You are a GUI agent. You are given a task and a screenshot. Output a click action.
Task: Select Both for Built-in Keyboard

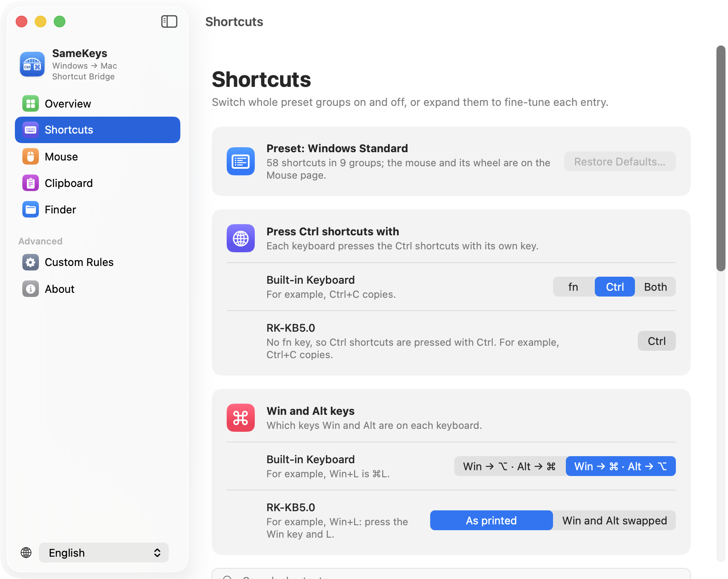pyautogui.click(x=655, y=287)
